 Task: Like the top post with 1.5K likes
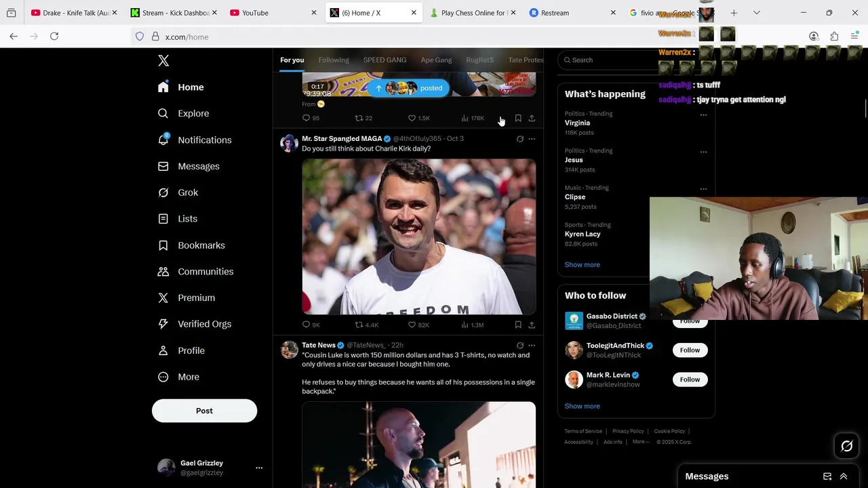pyautogui.click(x=412, y=119)
